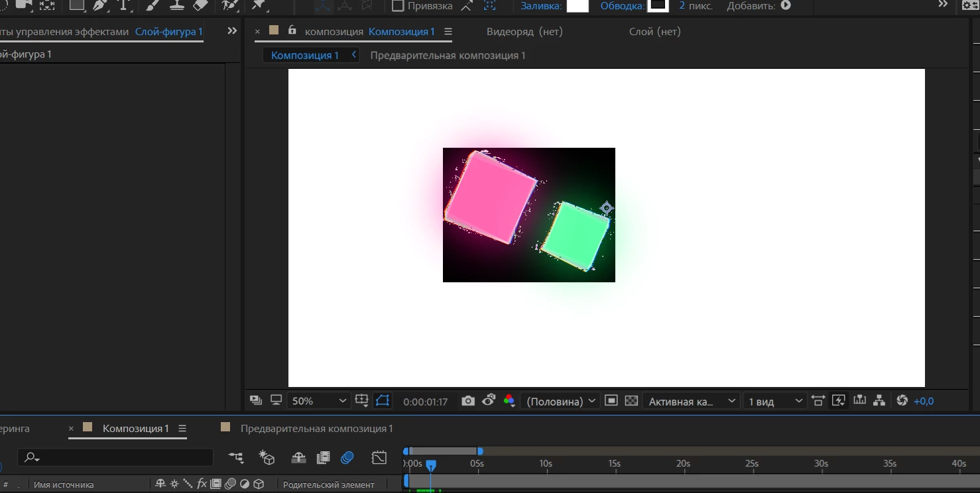Expand hidden panels chevron beside Слой-фигура 1
The height and width of the screenshot is (493, 980).
point(232,31)
